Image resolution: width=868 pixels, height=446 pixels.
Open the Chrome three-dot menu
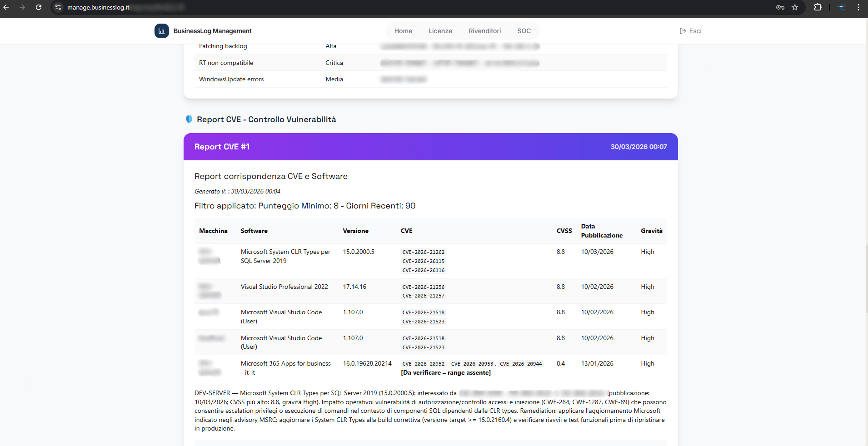click(858, 7)
